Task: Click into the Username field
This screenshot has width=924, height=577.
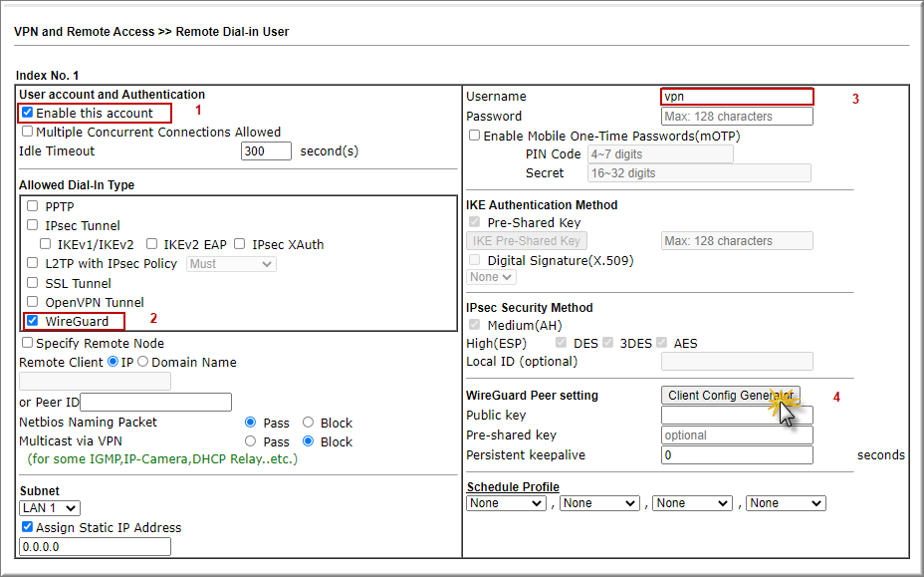Action: [737, 97]
